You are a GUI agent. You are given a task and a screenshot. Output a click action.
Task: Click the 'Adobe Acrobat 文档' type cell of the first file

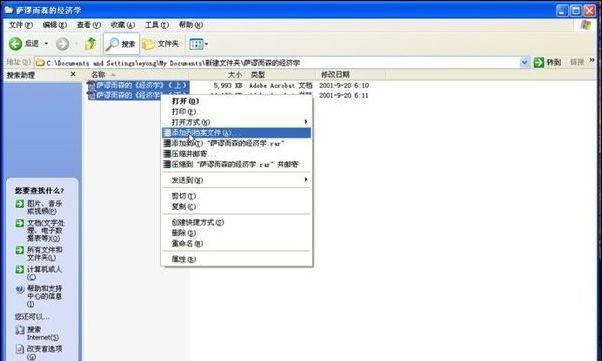coord(280,86)
